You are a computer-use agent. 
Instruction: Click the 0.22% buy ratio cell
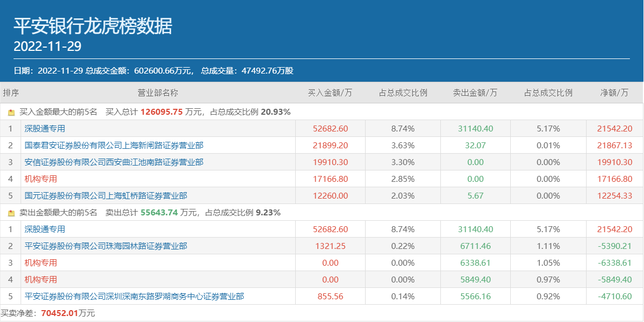403,246
